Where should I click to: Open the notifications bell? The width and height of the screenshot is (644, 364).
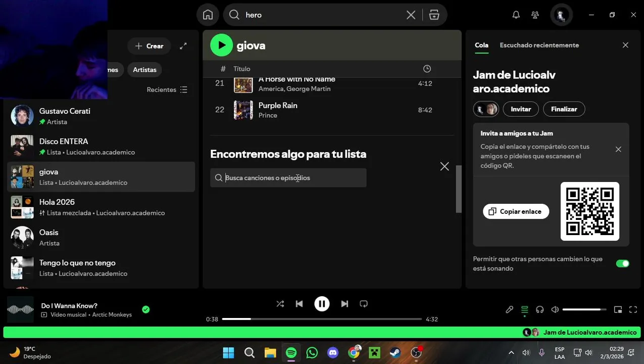[516, 15]
